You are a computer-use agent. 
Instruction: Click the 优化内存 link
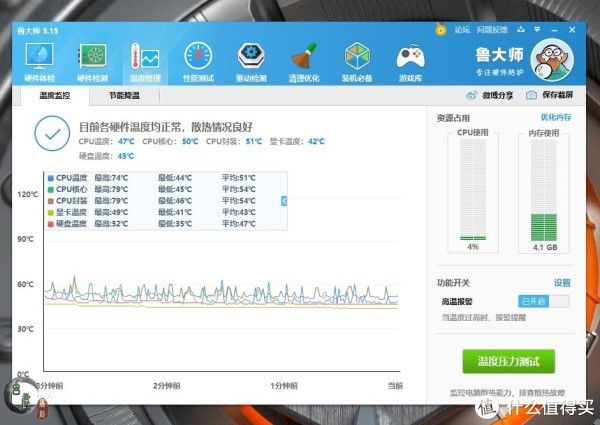[x=555, y=118]
